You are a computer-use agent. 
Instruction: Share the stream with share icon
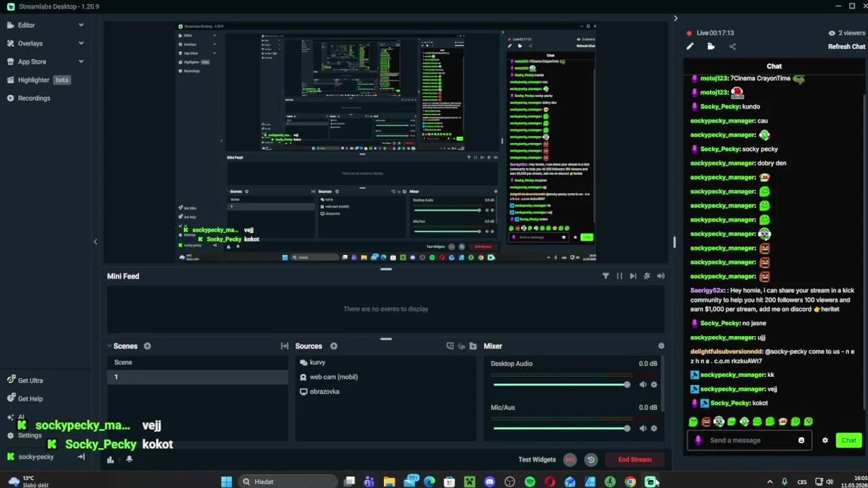point(732,47)
